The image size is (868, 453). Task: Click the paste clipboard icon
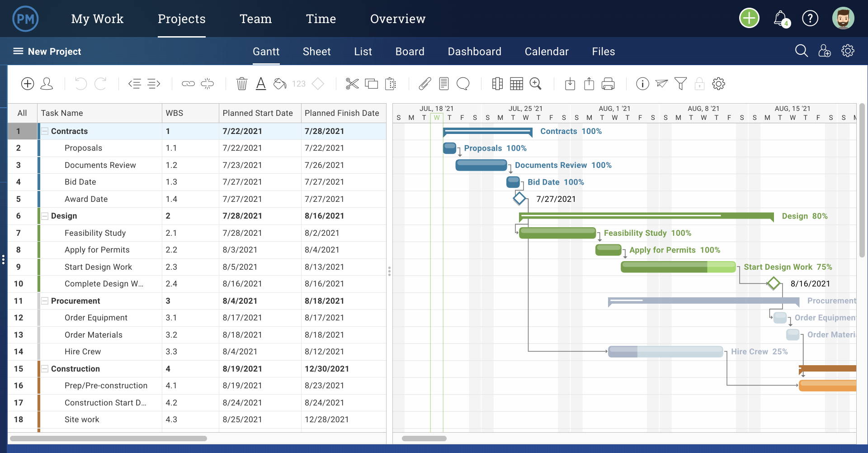[x=390, y=84]
